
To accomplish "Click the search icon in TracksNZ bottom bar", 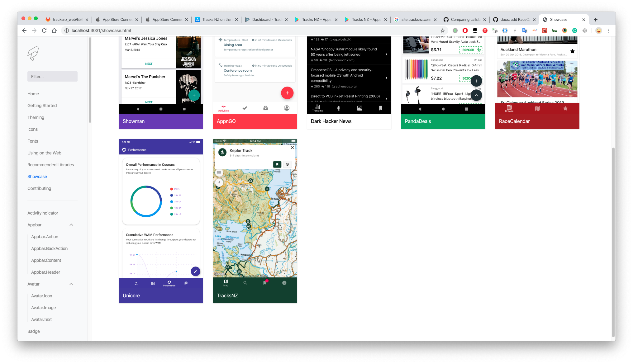I will pyautogui.click(x=245, y=283).
